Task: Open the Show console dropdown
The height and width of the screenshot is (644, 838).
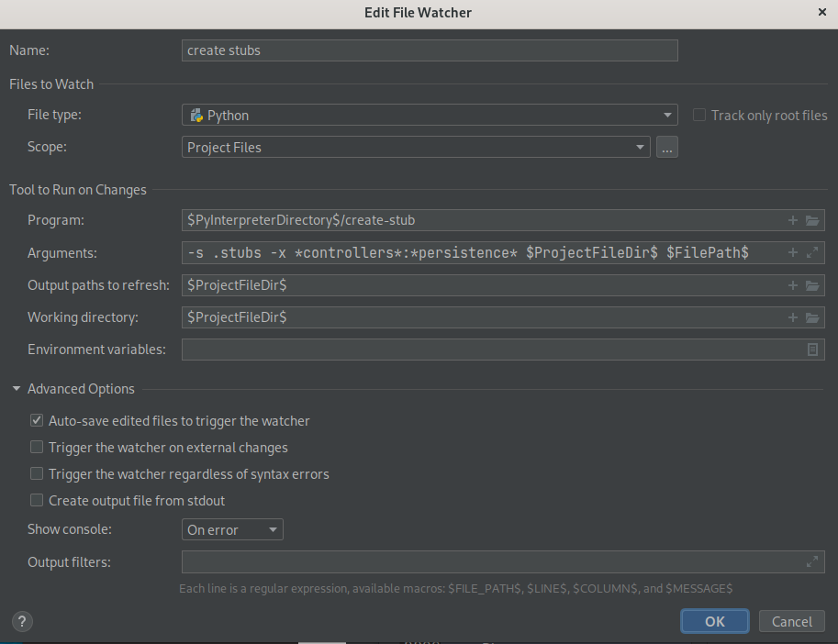Action: [x=232, y=529]
